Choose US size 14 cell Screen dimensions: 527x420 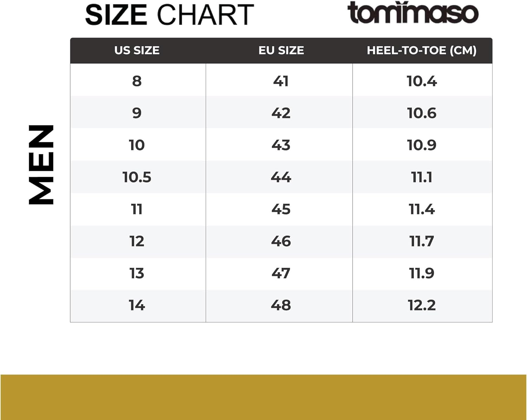[x=137, y=305]
